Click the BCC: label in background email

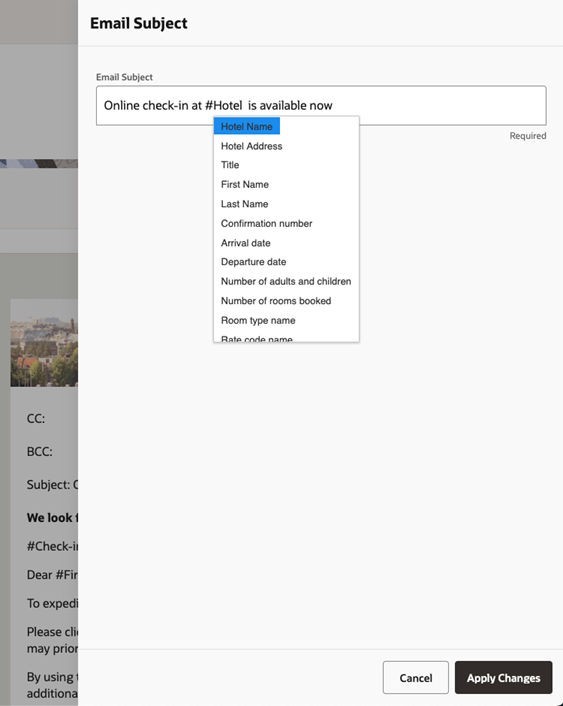point(40,451)
